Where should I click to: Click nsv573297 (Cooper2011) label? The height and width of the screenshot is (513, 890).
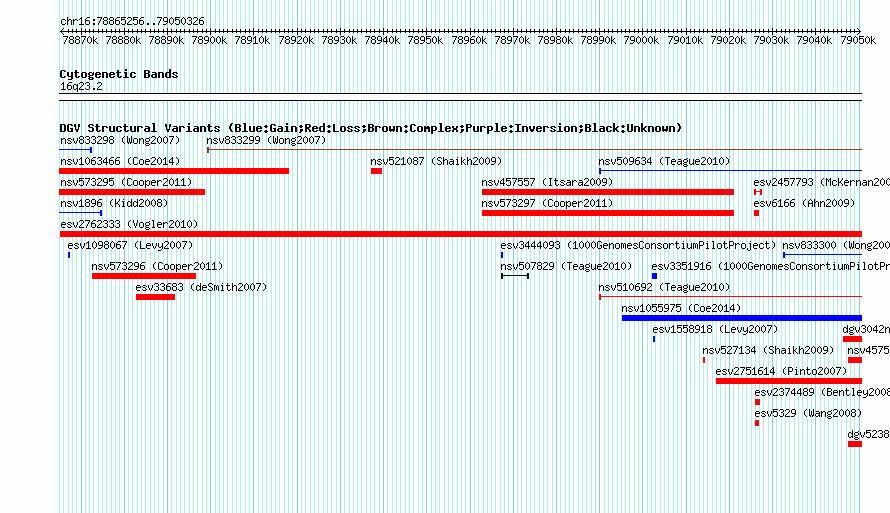pos(547,203)
